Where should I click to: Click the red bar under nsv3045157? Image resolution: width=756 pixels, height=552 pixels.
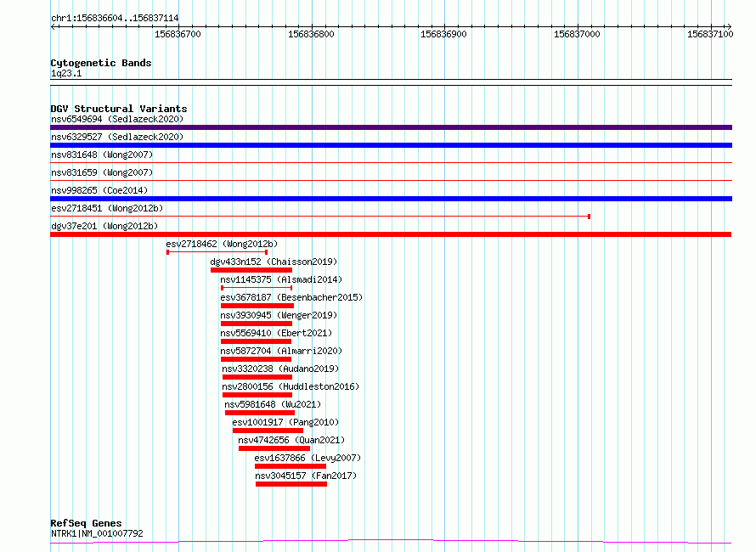[x=291, y=484]
